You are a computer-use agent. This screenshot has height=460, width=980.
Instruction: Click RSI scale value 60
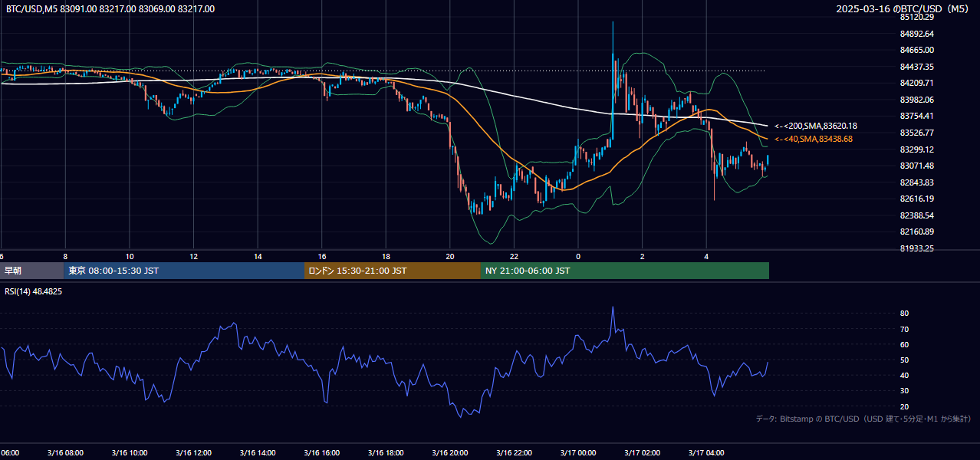pos(904,344)
